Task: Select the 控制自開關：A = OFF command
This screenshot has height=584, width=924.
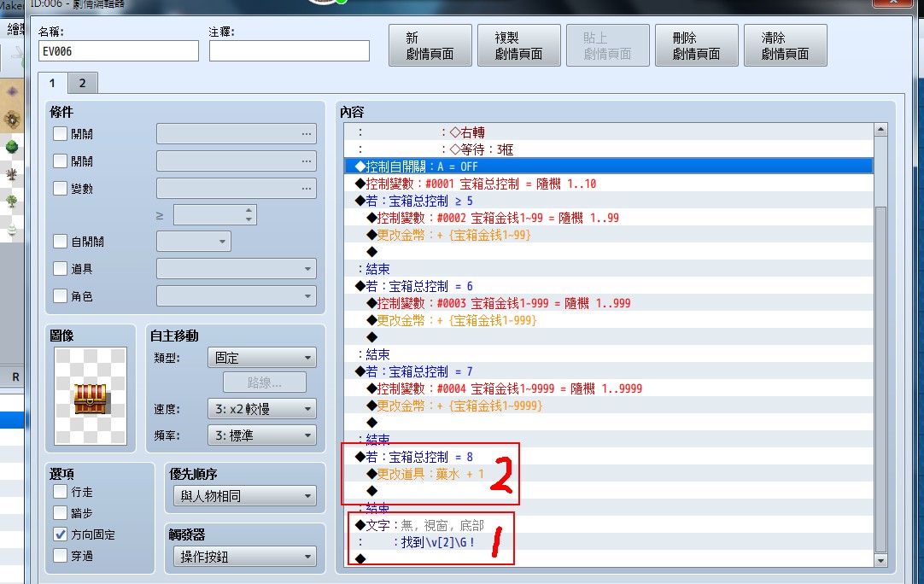Action: pos(608,166)
